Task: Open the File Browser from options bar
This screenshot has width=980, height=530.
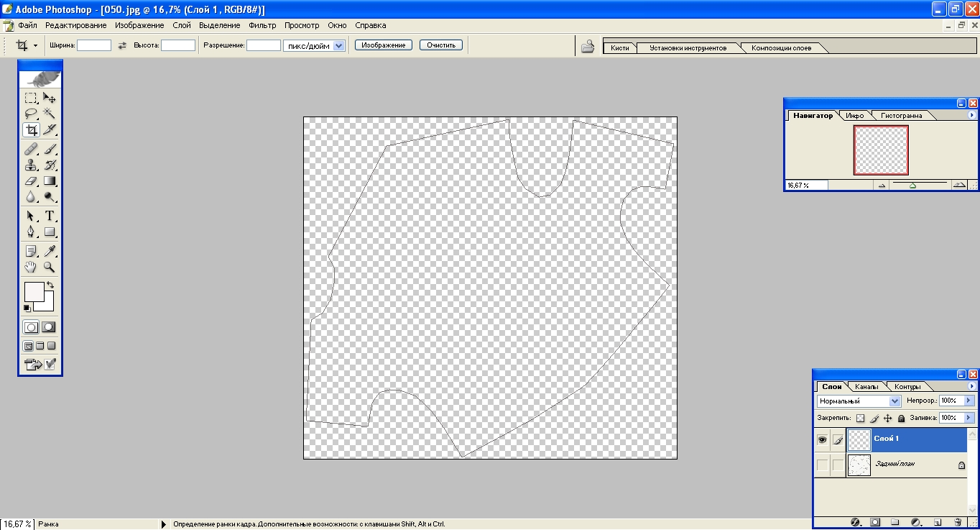Action: (x=588, y=47)
